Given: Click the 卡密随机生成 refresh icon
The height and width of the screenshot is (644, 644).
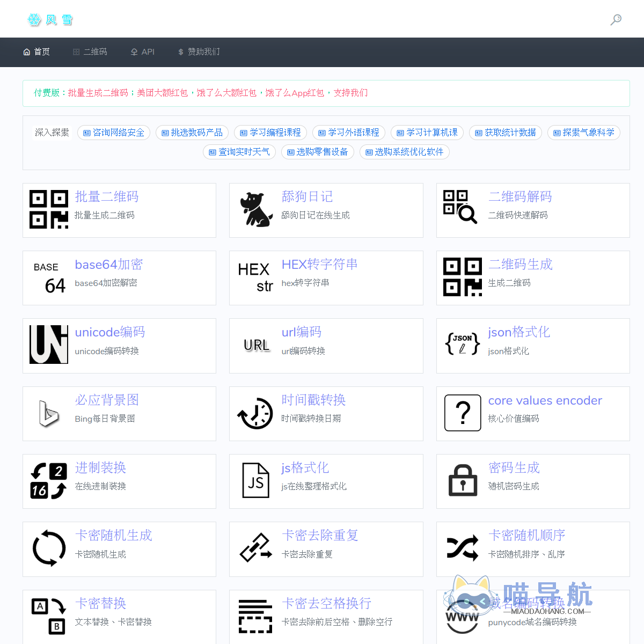Looking at the screenshot, I should (x=49, y=548).
